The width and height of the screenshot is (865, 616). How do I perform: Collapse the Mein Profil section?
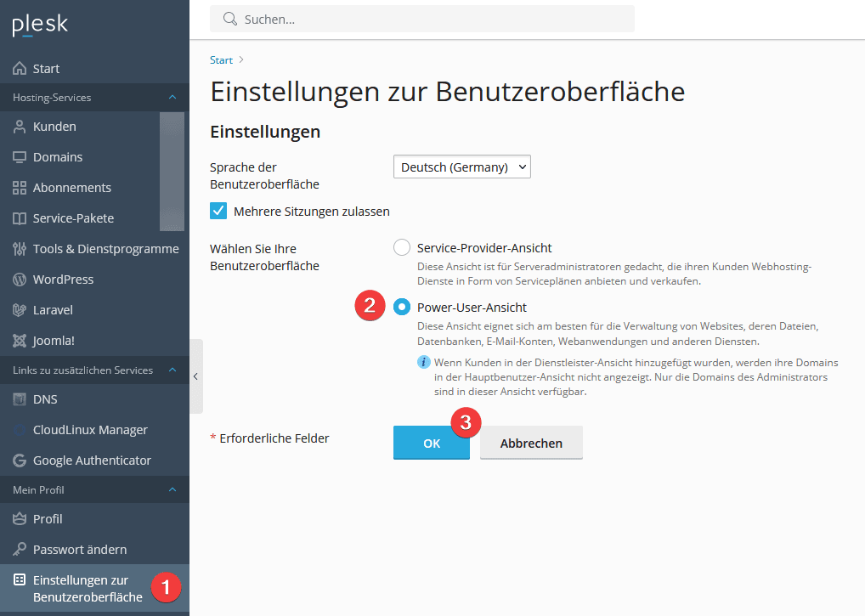[172, 490]
